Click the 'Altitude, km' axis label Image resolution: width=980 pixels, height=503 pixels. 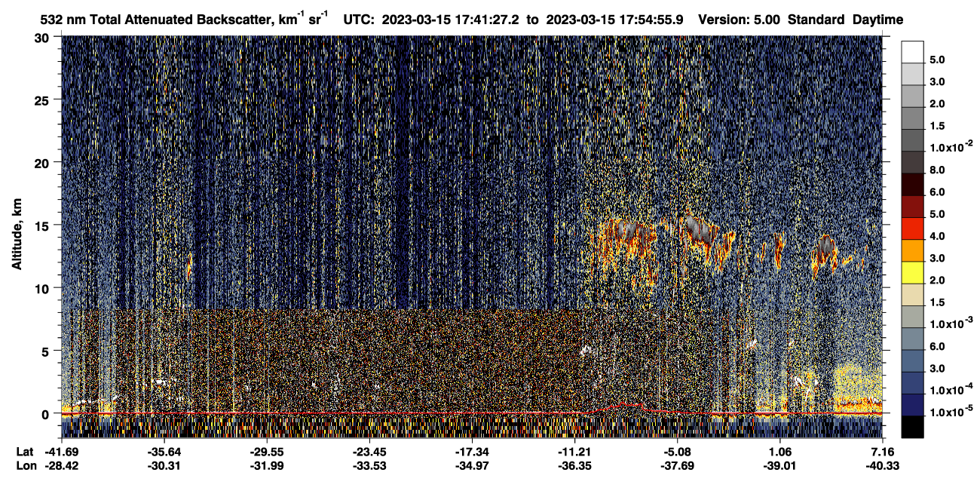tap(17, 234)
